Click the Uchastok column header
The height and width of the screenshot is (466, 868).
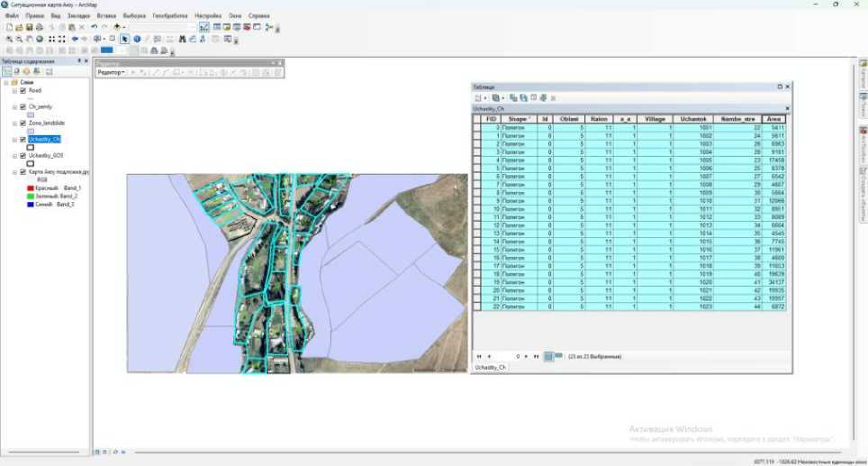[692, 119]
